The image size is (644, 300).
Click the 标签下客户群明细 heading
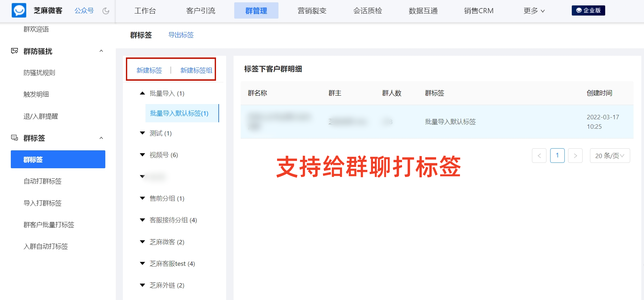[273, 69]
